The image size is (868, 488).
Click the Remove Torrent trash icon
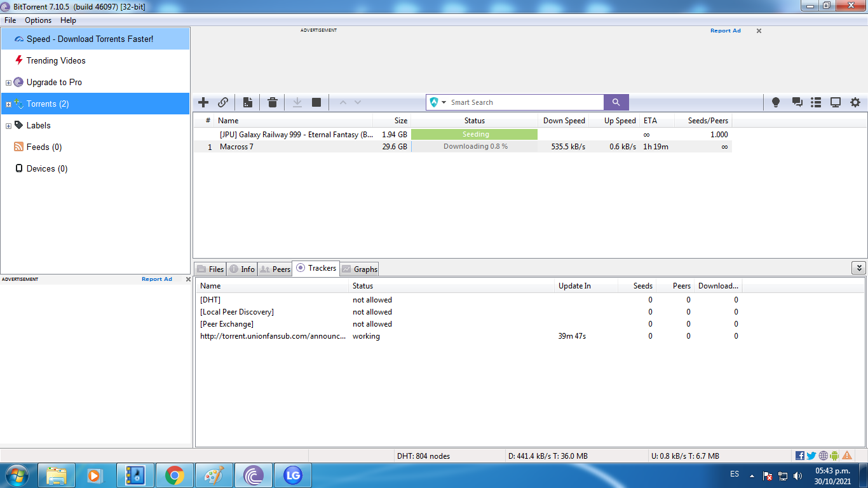(x=272, y=102)
